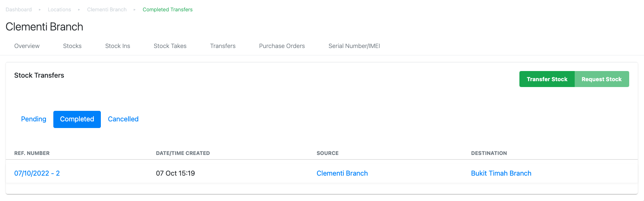This screenshot has width=644, height=201.
Task: Select the Completed transfers filter
Action: coord(77,119)
